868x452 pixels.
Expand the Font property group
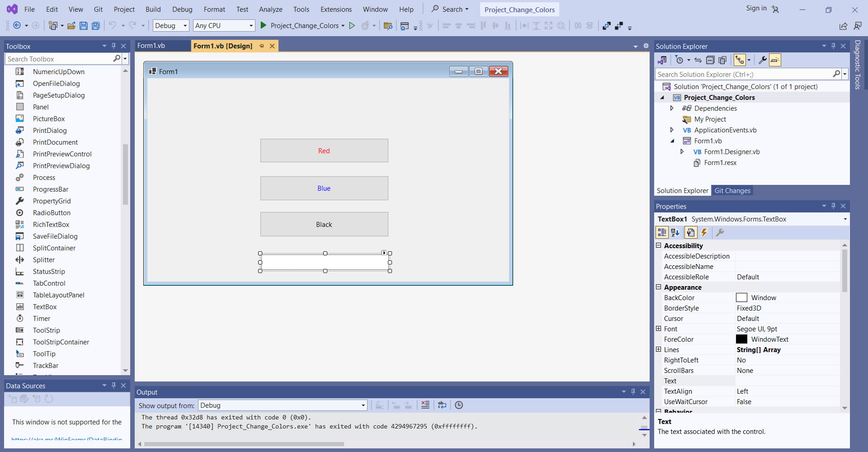pyautogui.click(x=659, y=329)
